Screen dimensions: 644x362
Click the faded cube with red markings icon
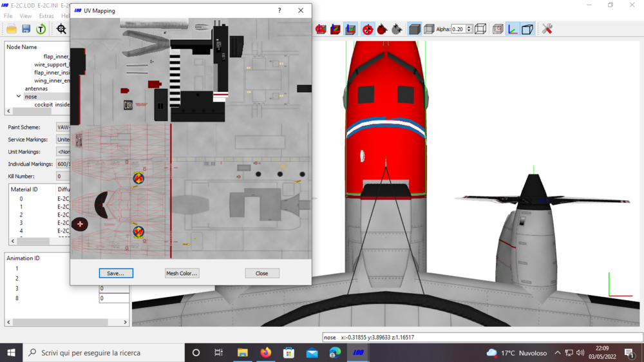coord(498,29)
